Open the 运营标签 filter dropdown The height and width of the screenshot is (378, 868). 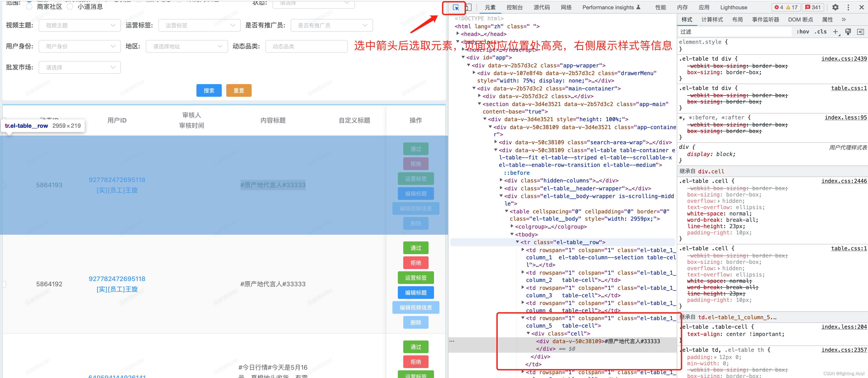pyautogui.click(x=199, y=25)
